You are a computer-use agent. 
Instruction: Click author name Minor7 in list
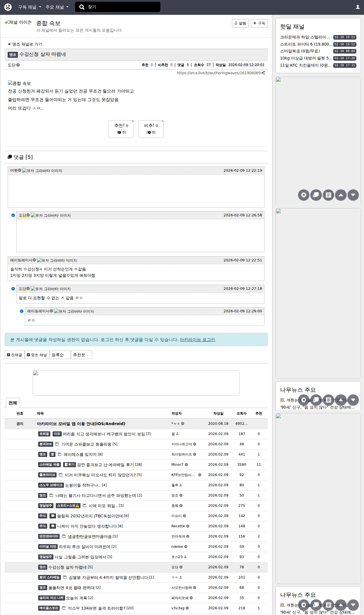tap(177, 465)
